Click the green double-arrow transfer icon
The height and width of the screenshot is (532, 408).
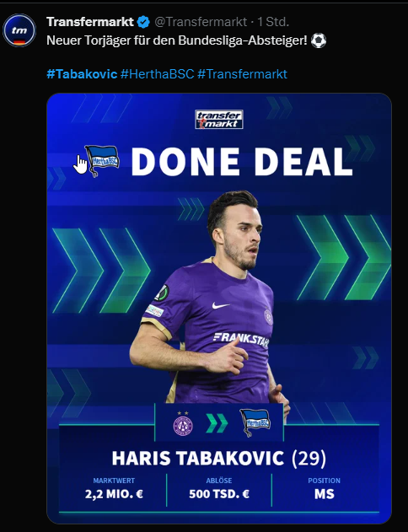[217, 423]
